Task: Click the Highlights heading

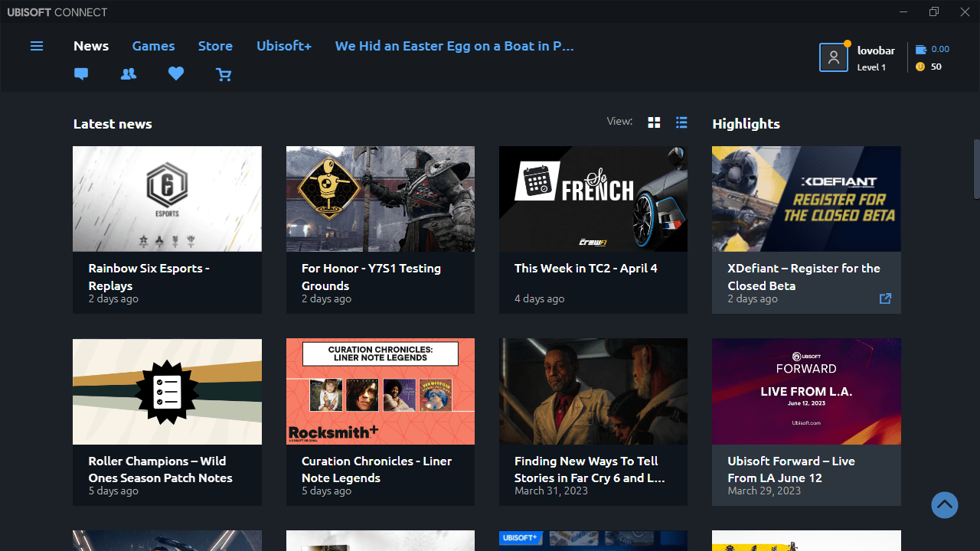Action: coord(746,124)
